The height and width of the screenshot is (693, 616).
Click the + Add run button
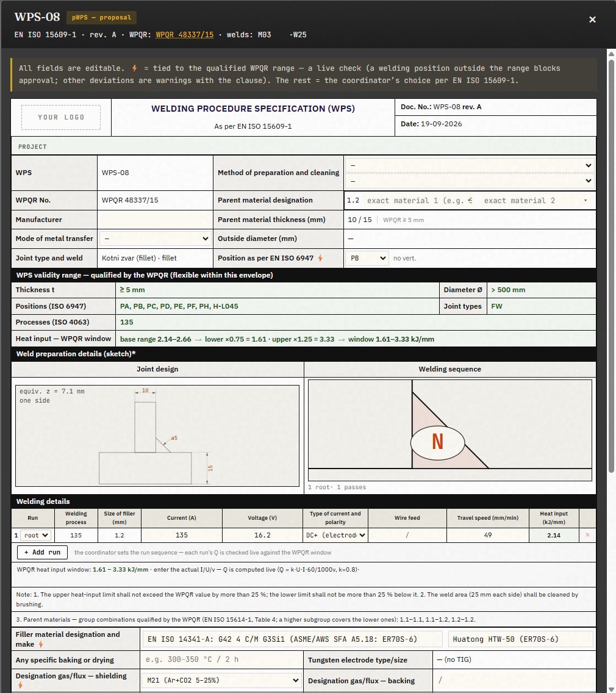pos(43,553)
